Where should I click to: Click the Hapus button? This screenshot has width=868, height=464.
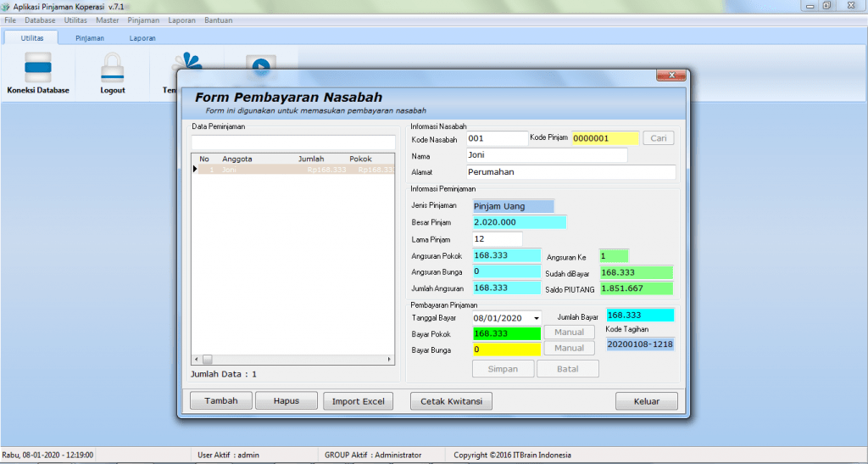coord(286,401)
